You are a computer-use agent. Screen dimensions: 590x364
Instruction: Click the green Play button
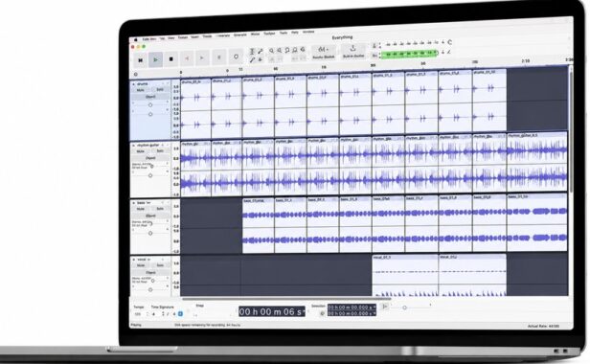tap(156, 59)
